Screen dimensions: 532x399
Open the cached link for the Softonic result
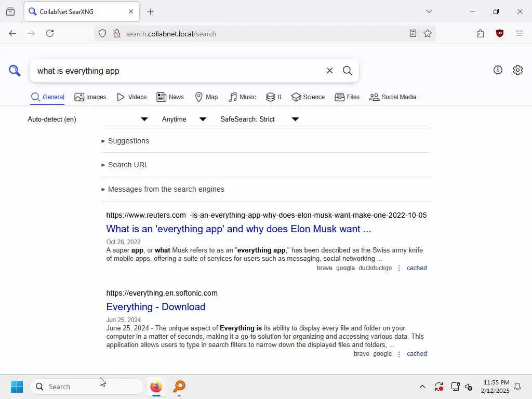[x=417, y=354]
